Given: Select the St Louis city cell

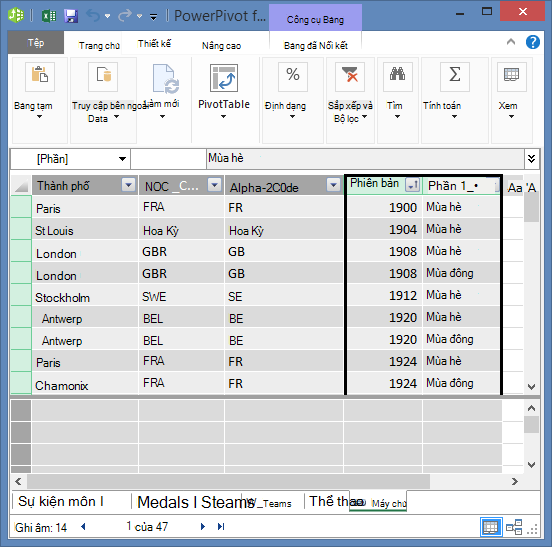Looking at the screenshot, I should 85,230.
